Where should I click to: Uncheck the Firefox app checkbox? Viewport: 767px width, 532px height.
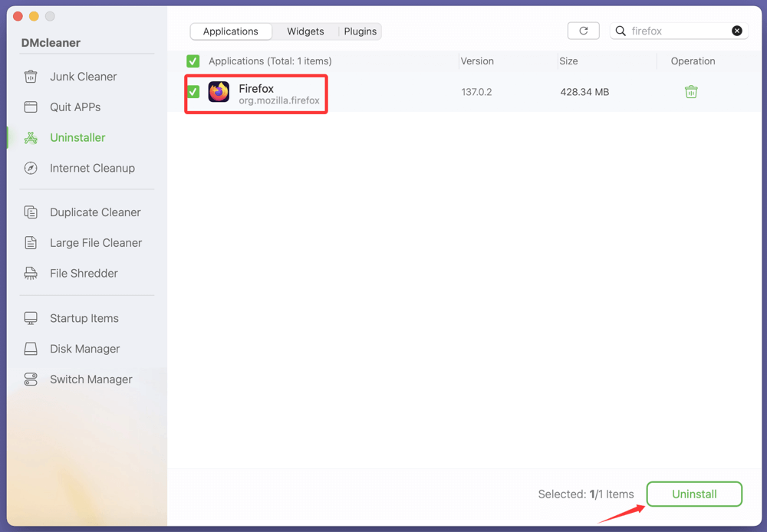click(193, 91)
